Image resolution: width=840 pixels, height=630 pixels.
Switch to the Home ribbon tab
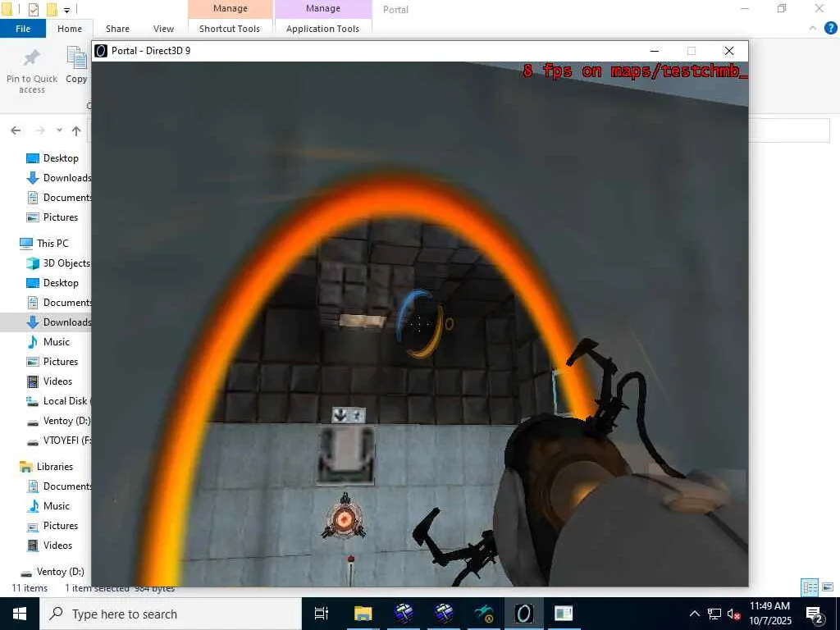click(x=70, y=29)
